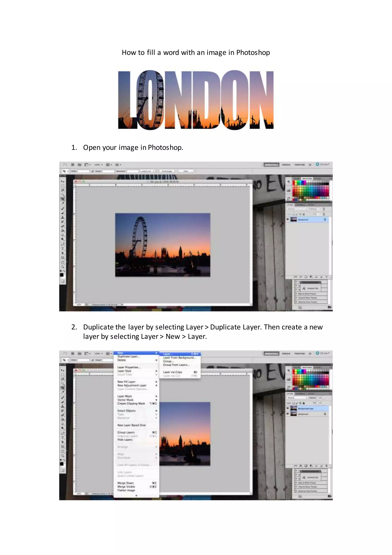This screenshot has width=392, height=555.
Task: Choose Duplicate Layer... from the Layer menu
Action: coord(128,357)
